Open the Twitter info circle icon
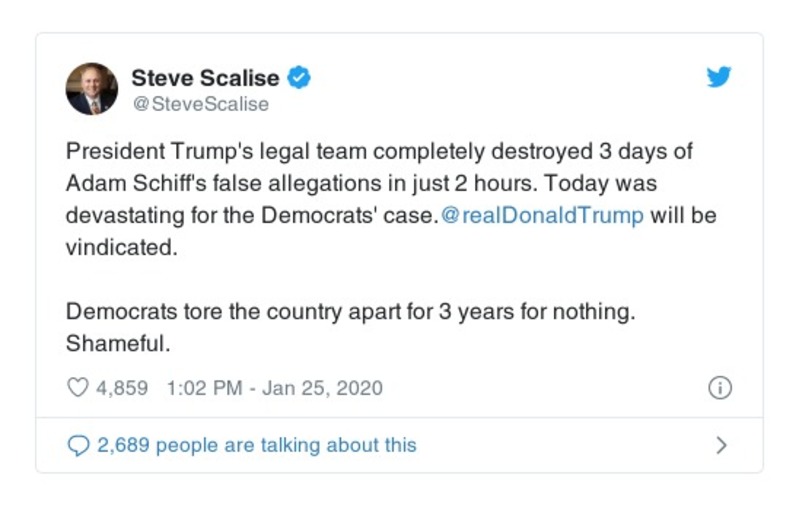 click(x=719, y=389)
